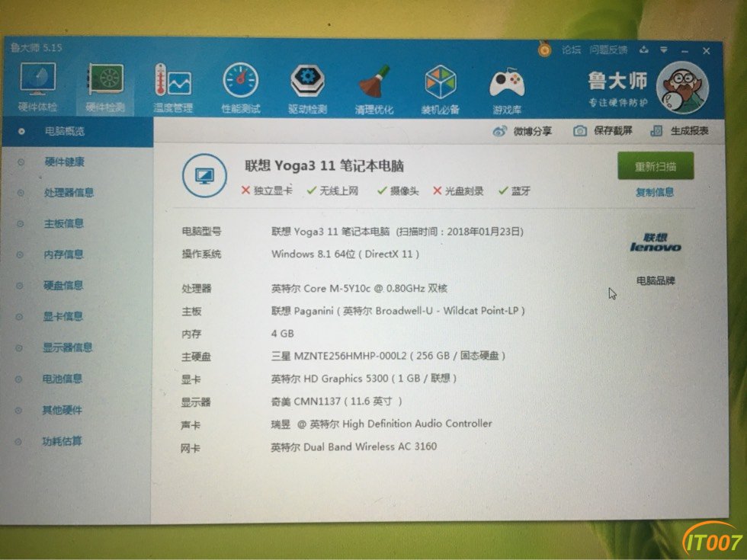This screenshot has width=747, height=560.
Task: Open the 问题反馈 feedback link
Action: [608, 50]
